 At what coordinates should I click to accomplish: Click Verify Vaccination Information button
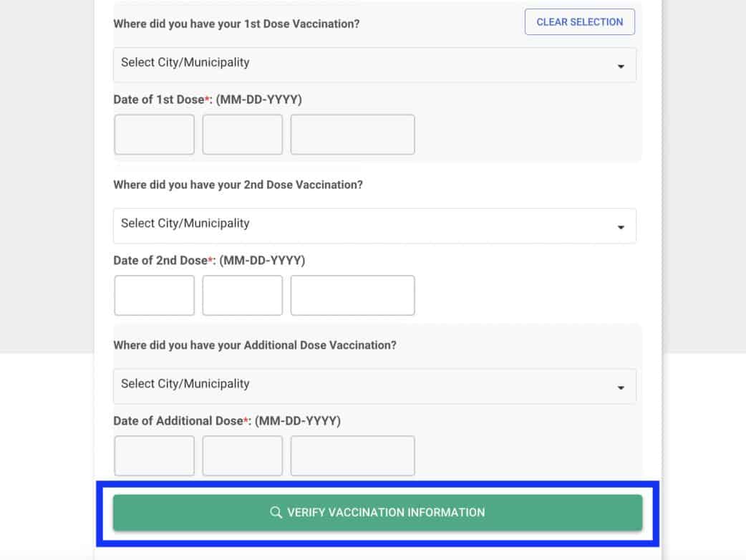[x=377, y=513]
